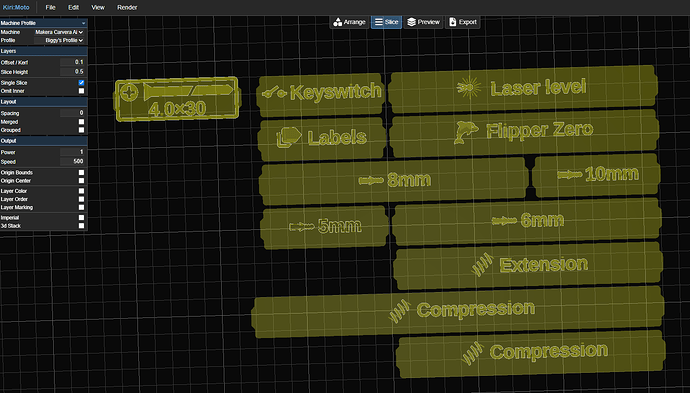Collapse the Layers section header
690x393 pixels.
(x=44, y=51)
